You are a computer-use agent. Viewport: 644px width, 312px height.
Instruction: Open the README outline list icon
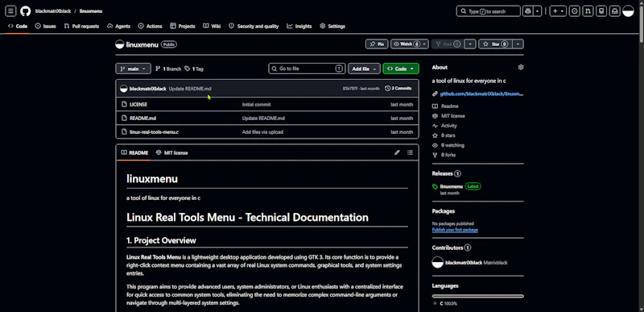(410, 152)
